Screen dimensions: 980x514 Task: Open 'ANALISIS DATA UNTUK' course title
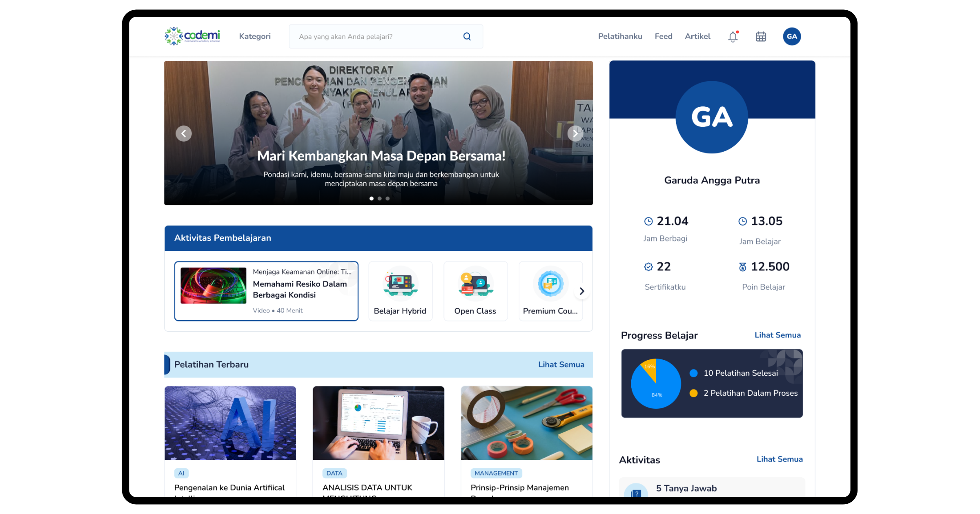367,487
